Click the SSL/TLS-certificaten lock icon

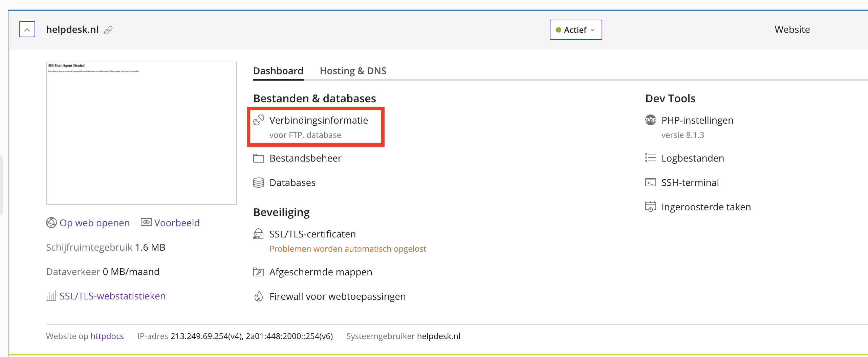pos(259,234)
